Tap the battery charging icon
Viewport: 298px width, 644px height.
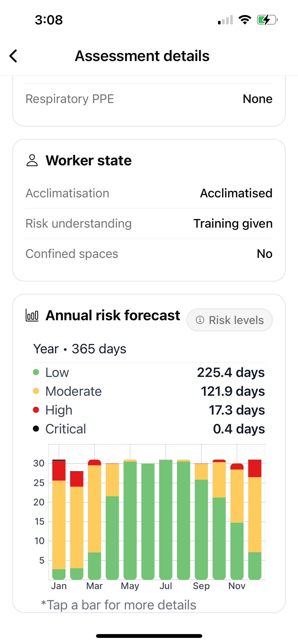click(x=267, y=20)
